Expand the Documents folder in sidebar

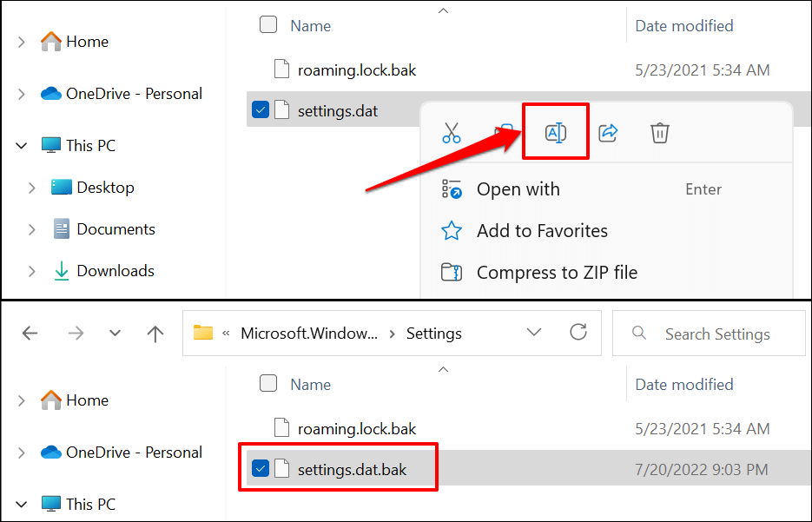pyautogui.click(x=32, y=229)
